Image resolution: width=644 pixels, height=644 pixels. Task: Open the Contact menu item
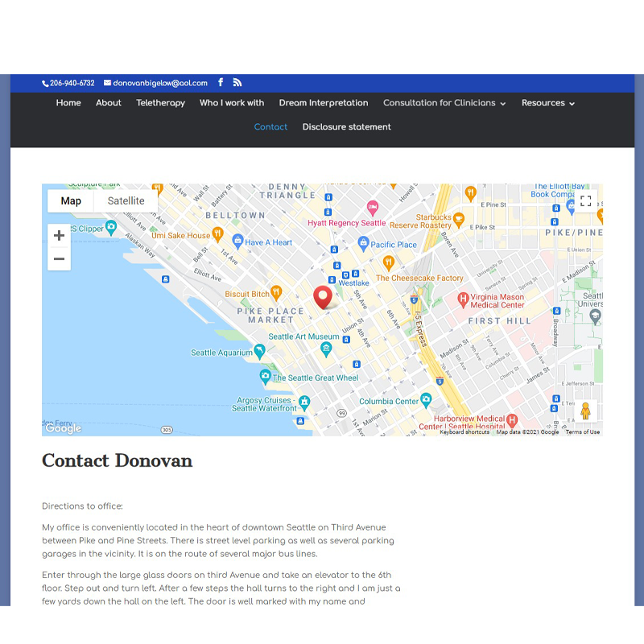point(270,127)
